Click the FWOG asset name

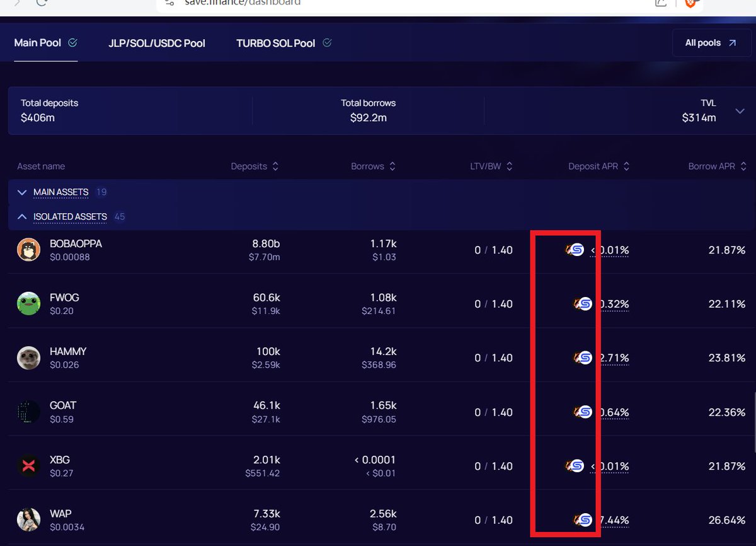(x=64, y=298)
